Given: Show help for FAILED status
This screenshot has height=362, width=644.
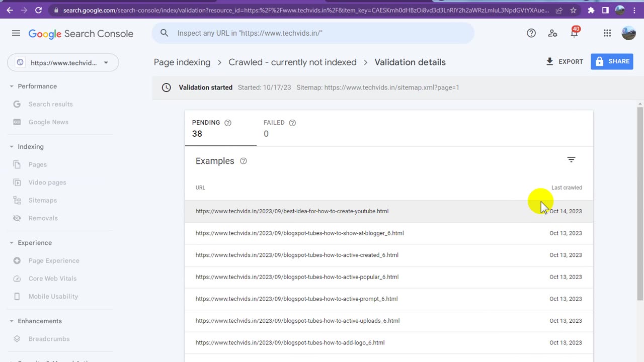Looking at the screenshot, I should coord(292,123).
